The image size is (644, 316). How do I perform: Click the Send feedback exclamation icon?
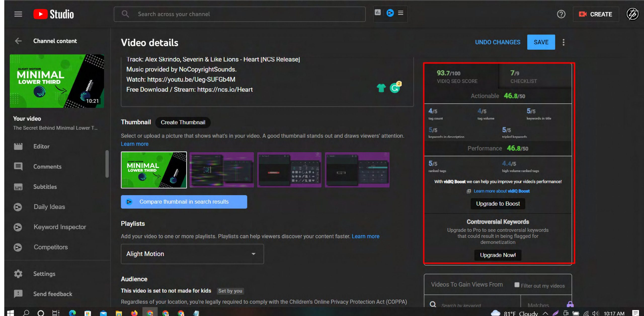[18, 294]
